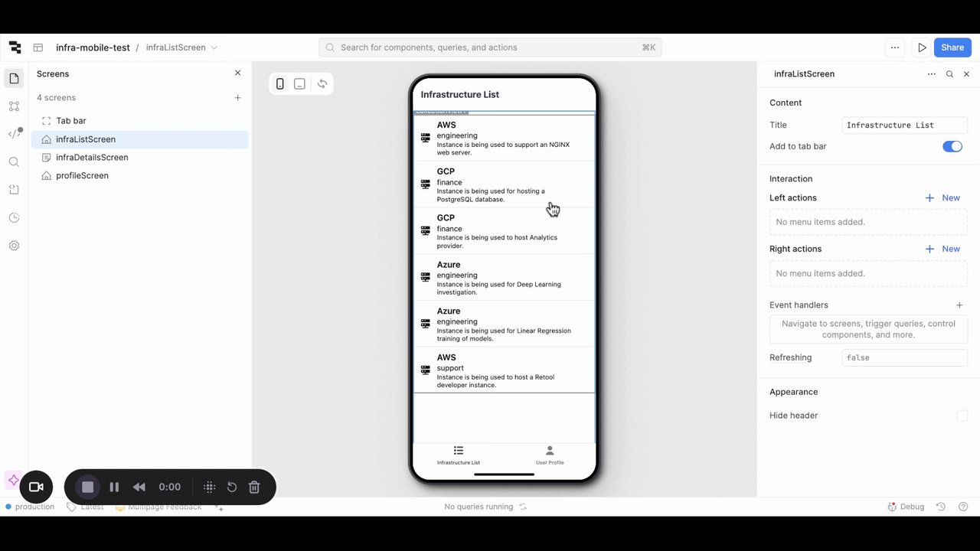
Task: Close the infraListScreen inspector panel
Action: tap(966, 74)
